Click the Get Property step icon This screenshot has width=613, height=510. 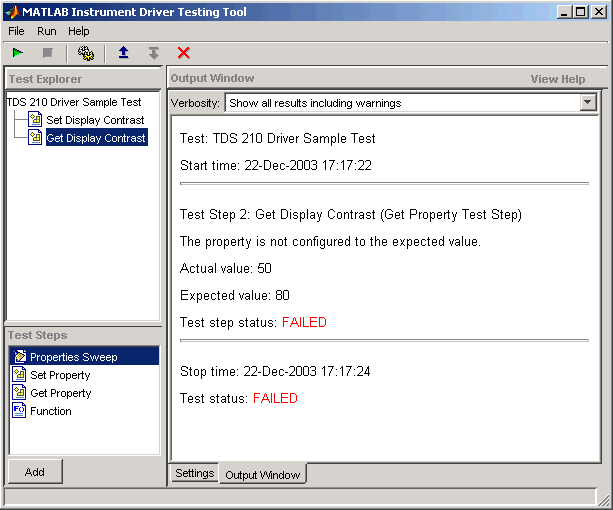20,392
